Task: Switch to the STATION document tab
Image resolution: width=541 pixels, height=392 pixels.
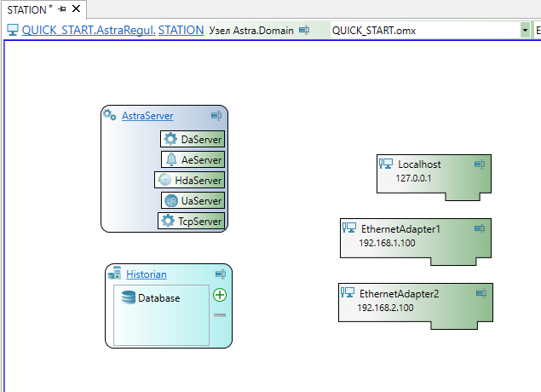Action: click(26, 9)
